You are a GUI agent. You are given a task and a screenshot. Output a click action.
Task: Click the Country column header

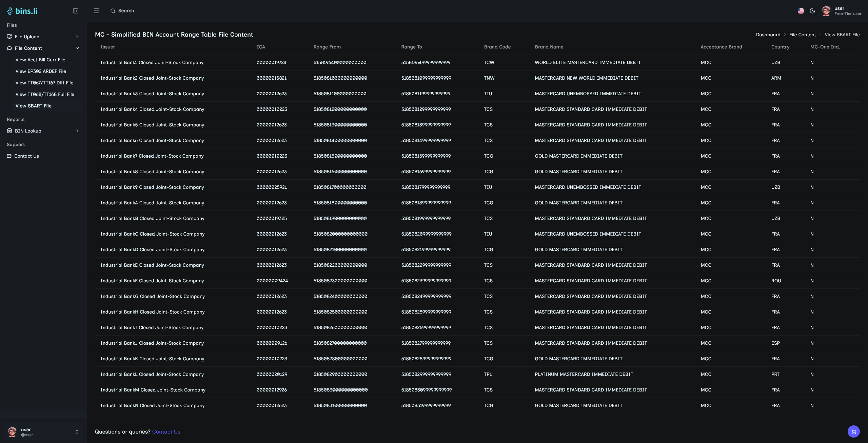coord(780,47)
